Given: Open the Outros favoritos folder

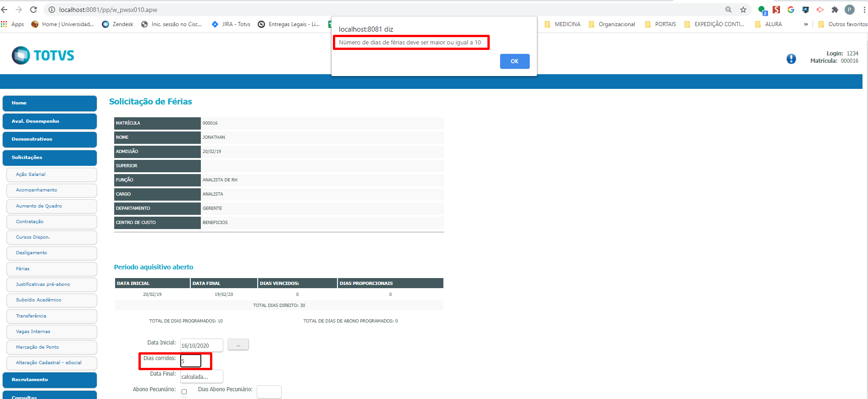Looking at the screenshot, I should click(x=843, y=24).
